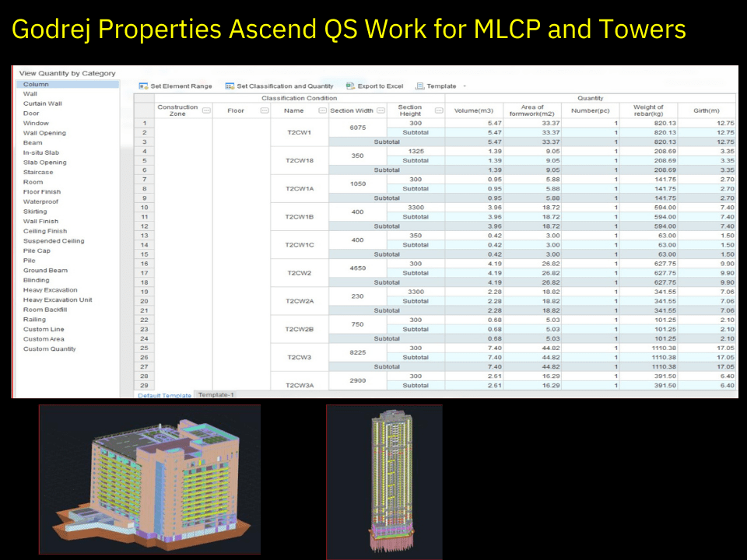Select the Ceiling Finish category
Screen dimensions: 747x560
point(45,231)
